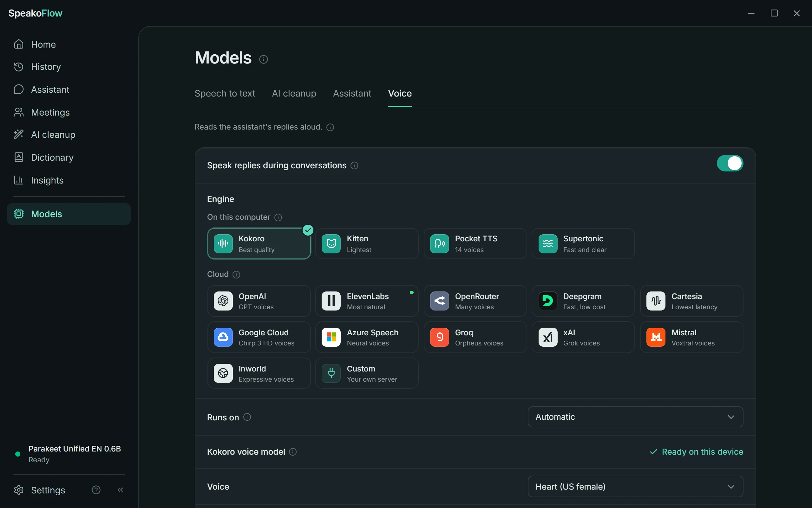
Task: Toggle Speak replies during conversations switch
Action: (730, 163)
